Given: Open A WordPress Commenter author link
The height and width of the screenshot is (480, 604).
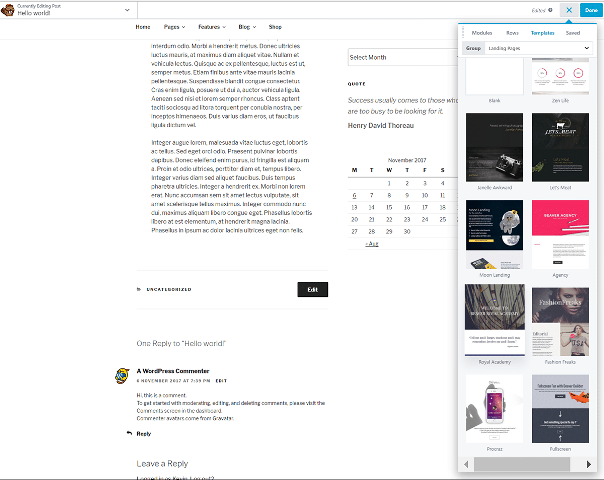Looking at the screenshot, I should [173, 371].
